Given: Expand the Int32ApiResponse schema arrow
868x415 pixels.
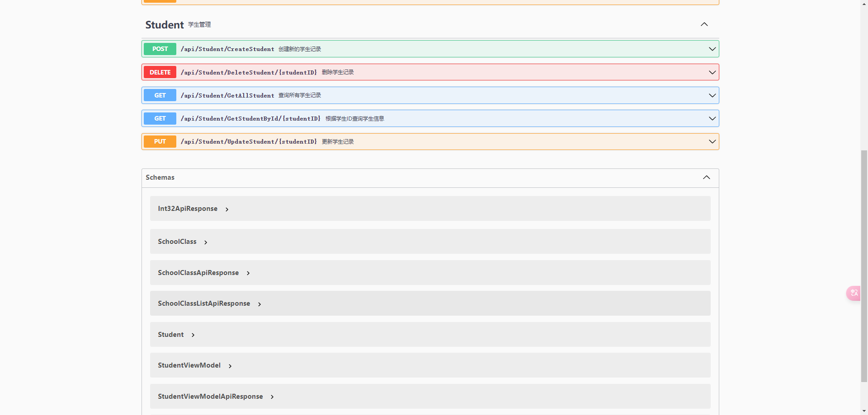Looking at the screenshot, I should coord(227,210).
